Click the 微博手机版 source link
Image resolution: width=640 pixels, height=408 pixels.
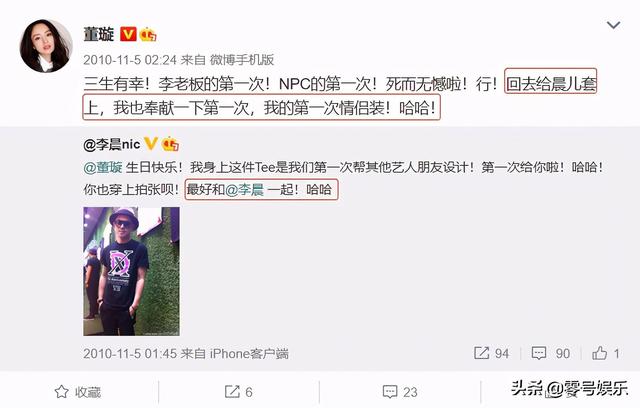coord(242,60)
